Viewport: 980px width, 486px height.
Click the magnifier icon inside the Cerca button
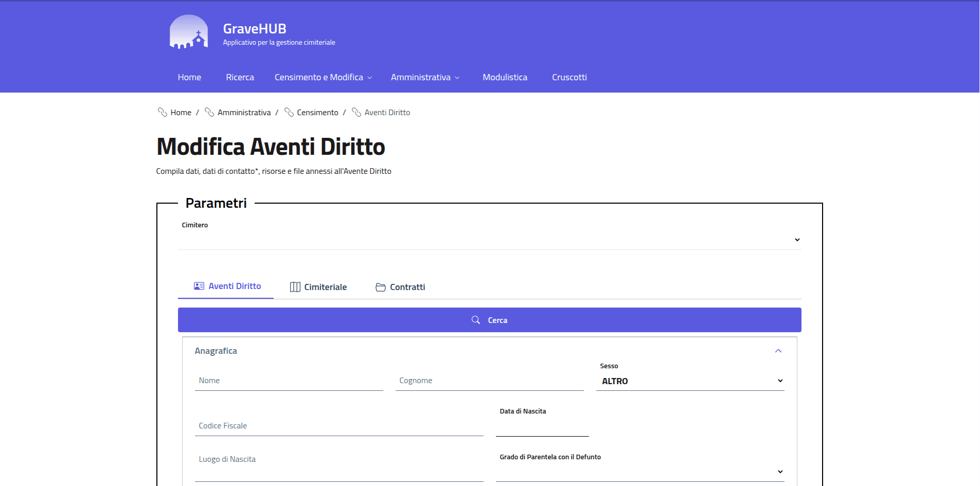(476, 319)
